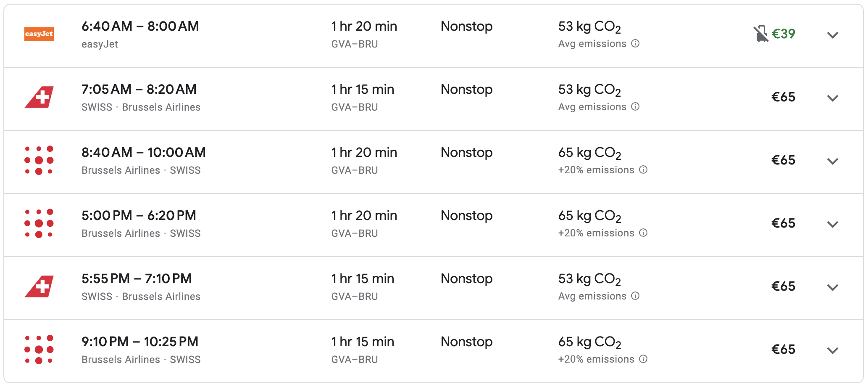
Task: Expand the 8:40 AM Brussels Airlines flight
Action: [832, 161]
